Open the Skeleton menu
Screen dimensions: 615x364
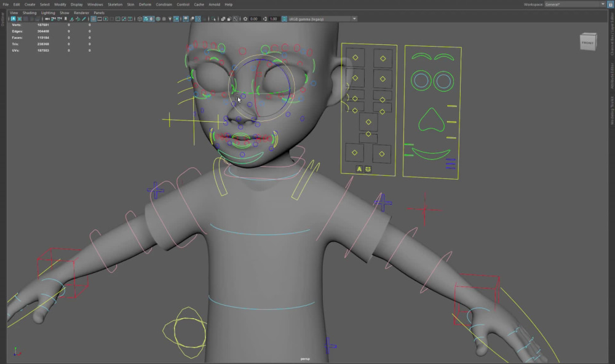coord(116,5)
